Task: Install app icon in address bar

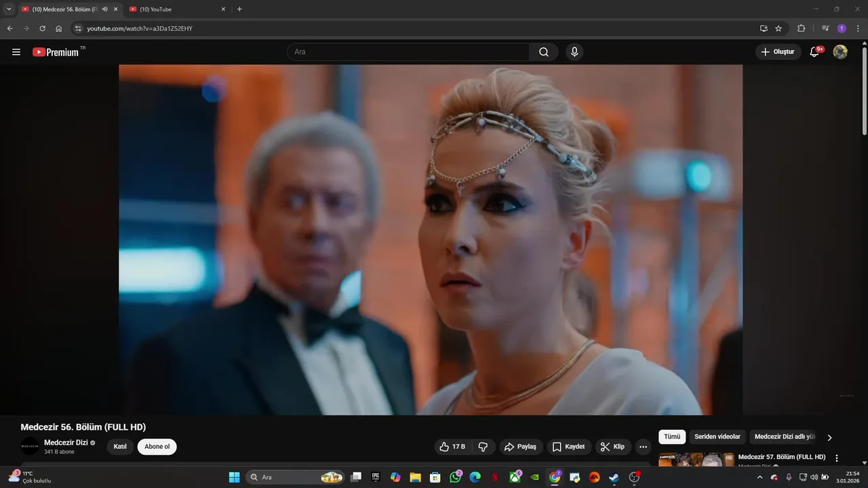Action: point(764,28)
